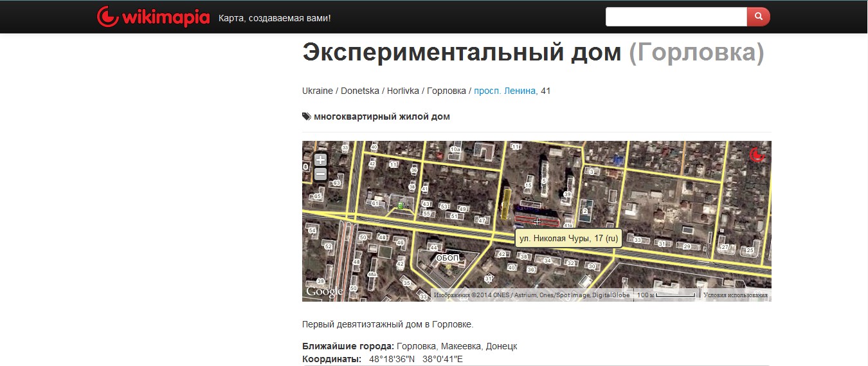Open Условия использования link on map

click(736, 295)
